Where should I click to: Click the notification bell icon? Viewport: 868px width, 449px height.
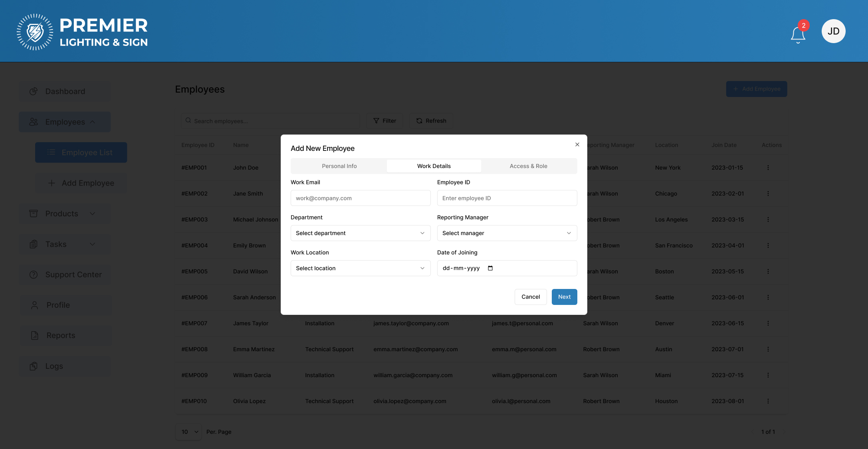pos(798,34)
